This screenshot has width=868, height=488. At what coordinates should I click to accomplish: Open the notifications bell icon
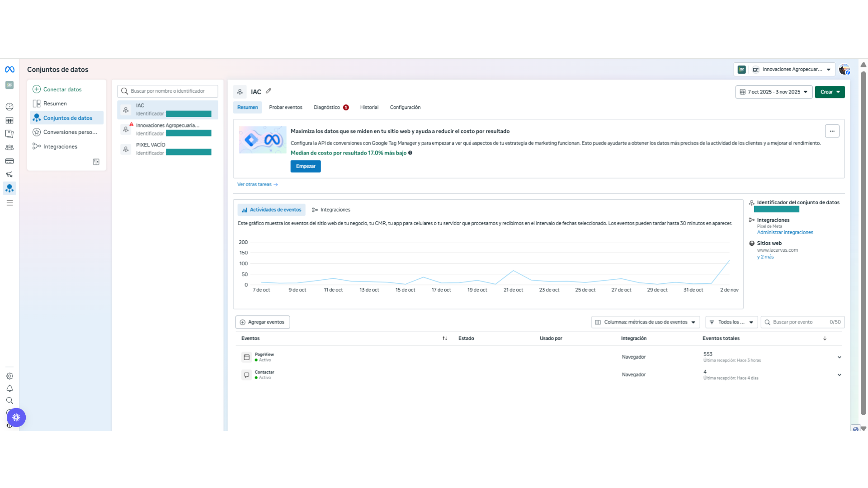(x=9, y=389)
